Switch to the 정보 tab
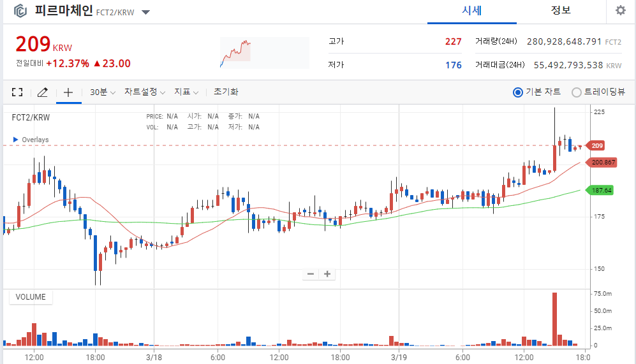 pos(561,11)
